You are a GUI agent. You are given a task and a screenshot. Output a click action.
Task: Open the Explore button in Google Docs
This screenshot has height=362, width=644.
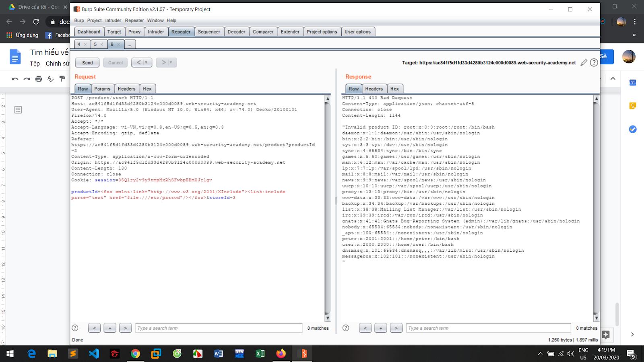point(606,334)
